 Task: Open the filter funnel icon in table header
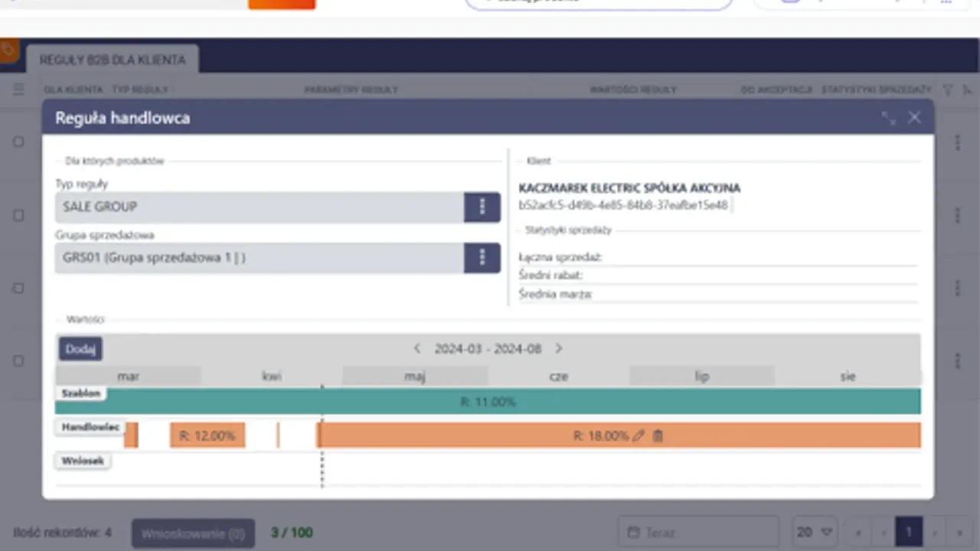click(x=948, y=90)
